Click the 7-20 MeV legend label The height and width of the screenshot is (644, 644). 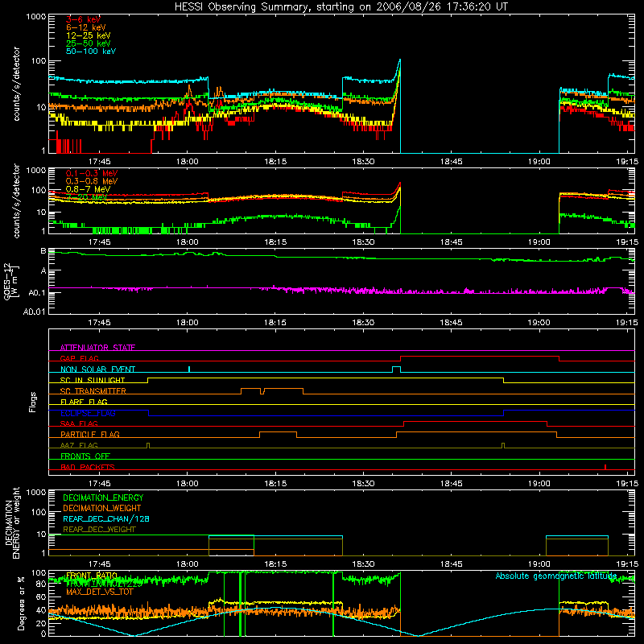86,197
